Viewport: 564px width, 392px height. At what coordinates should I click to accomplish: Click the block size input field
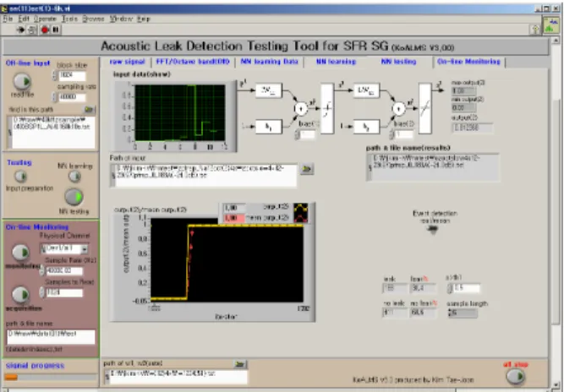click(x=72, y=76)
